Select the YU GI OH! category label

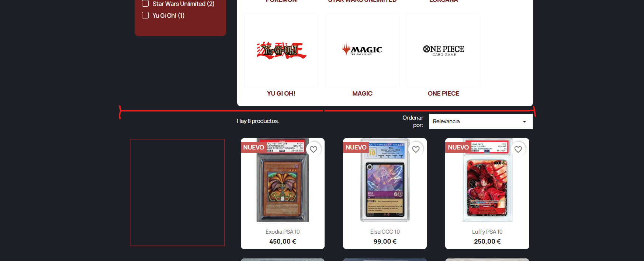click(281, 93)
